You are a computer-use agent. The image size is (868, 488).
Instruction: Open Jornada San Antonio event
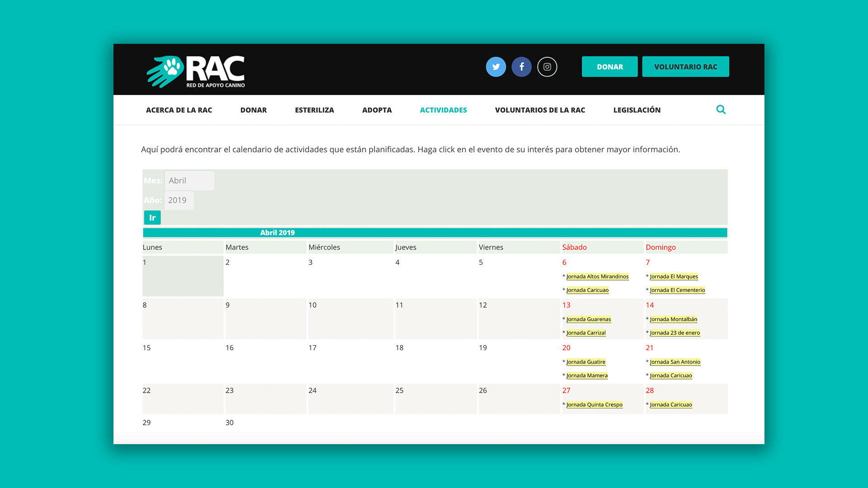point(675,362)
